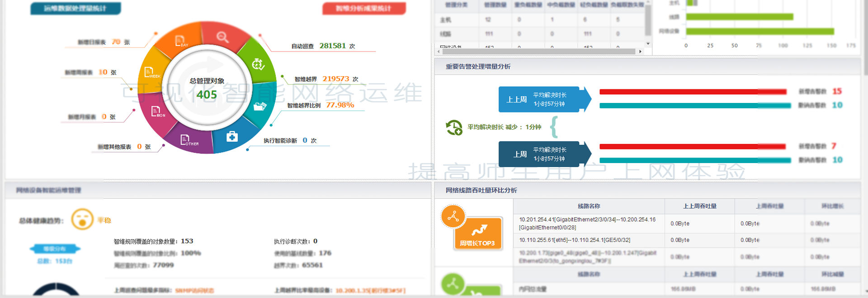Image resolution: width=868 pixels, height=298 pixels.
Task: Click the horizontal scrollbar right arrow
Action: tap(640, 51)
